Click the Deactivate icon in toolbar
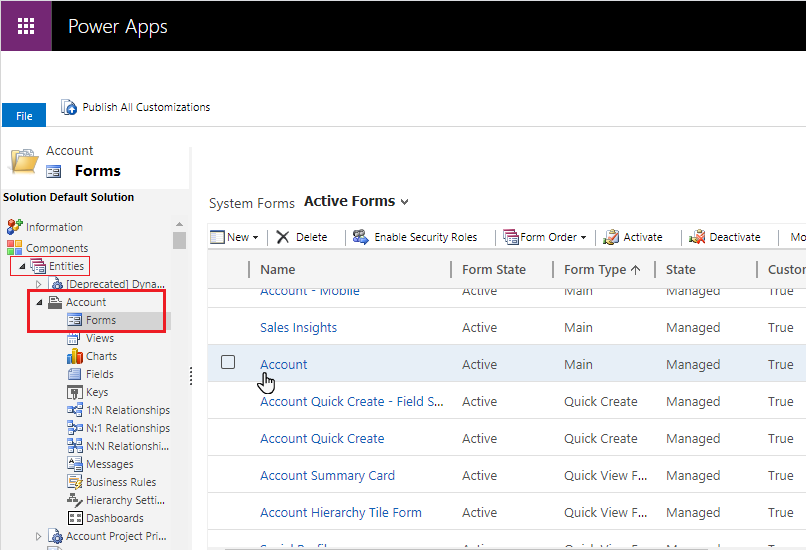The image size is (806, 550). (697, 237)
